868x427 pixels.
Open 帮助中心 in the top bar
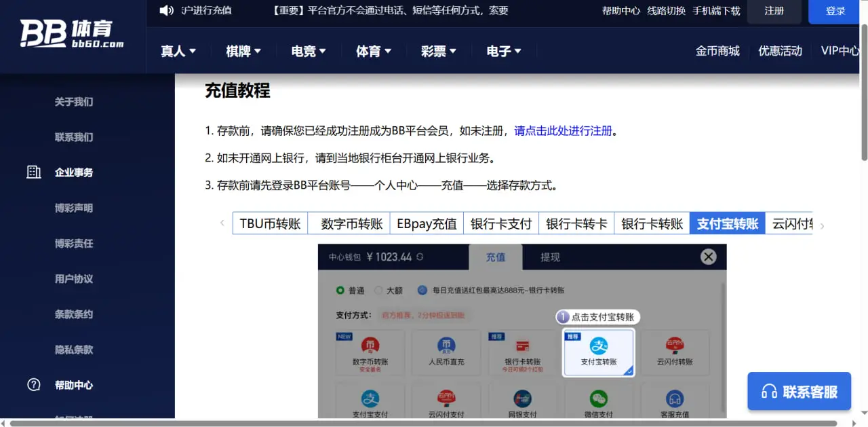[621, 11]
